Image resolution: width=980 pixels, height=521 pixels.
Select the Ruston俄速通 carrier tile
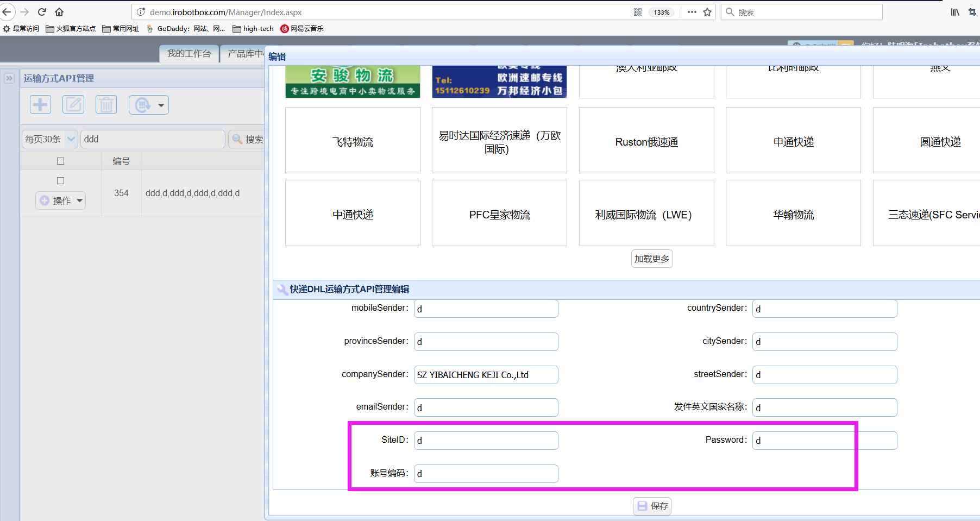pos(646,140)
